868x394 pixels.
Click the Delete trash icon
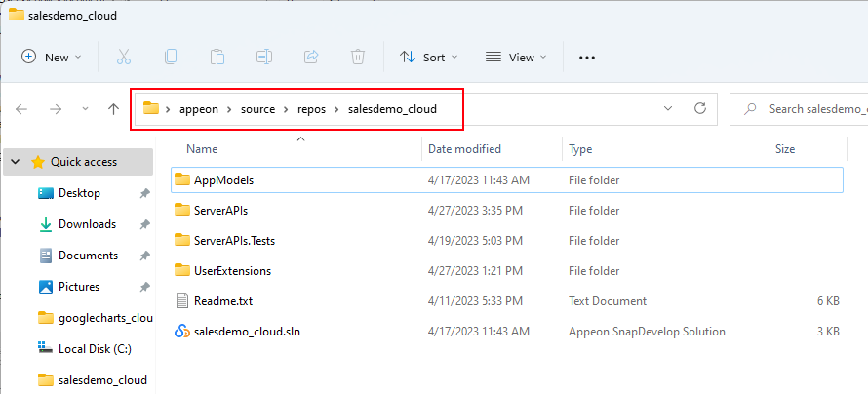358,57
